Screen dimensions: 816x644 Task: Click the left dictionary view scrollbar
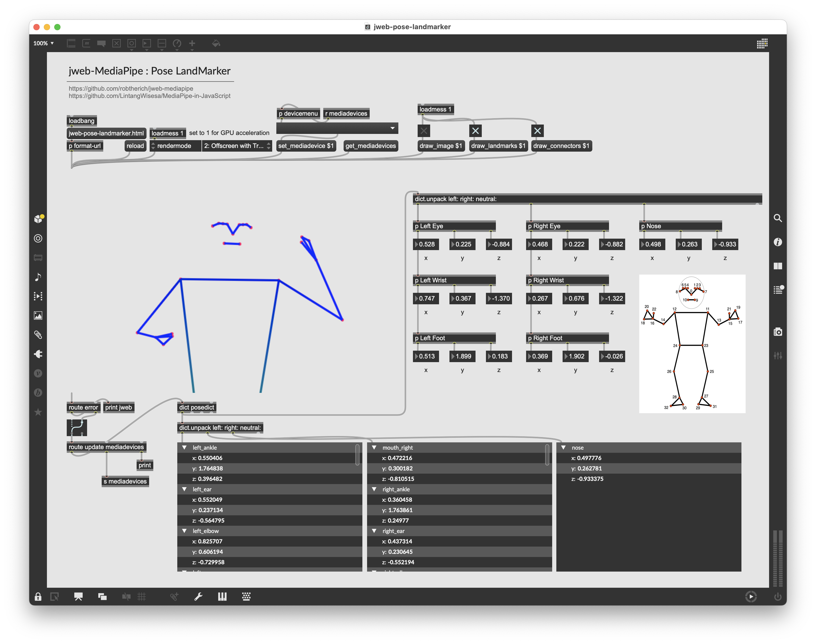click(x=357, y=454)
